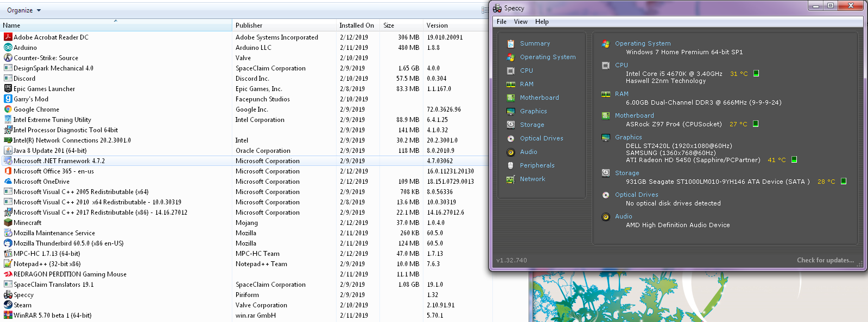Sort programs by the Name column header

pos(11,25)
